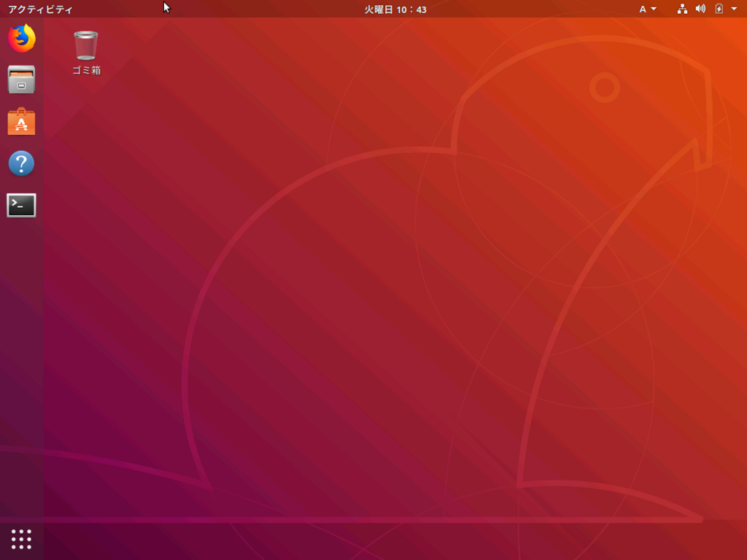Open the input method A dropdown

648,9
